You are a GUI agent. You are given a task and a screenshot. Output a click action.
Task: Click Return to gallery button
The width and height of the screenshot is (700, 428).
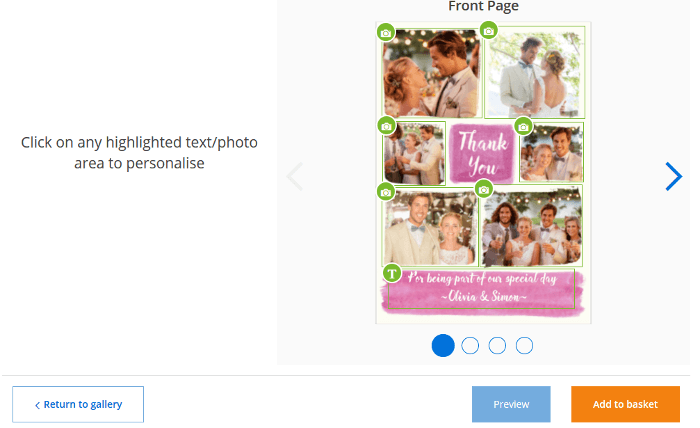pos(78,404)
